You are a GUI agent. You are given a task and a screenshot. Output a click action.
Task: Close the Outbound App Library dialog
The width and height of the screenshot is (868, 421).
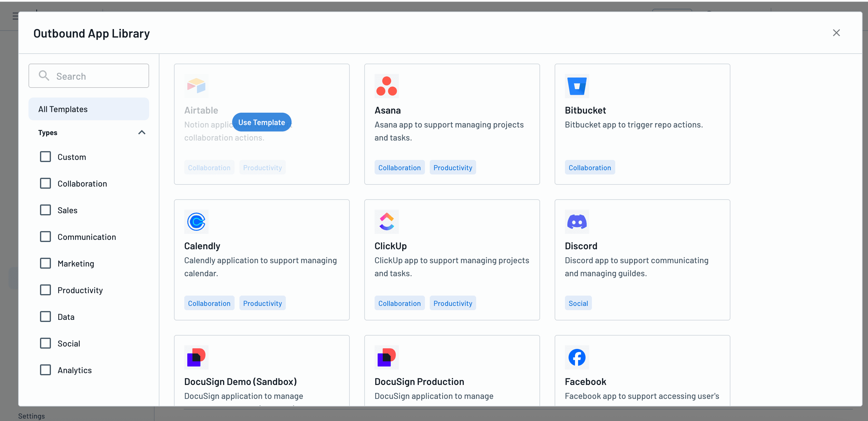pos(836,33)
